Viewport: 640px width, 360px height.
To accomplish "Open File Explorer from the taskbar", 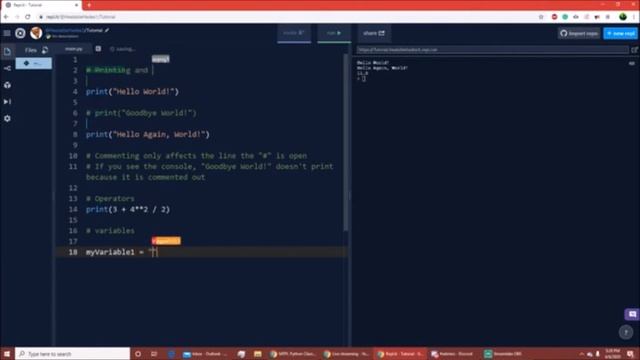I will point(258,353).
